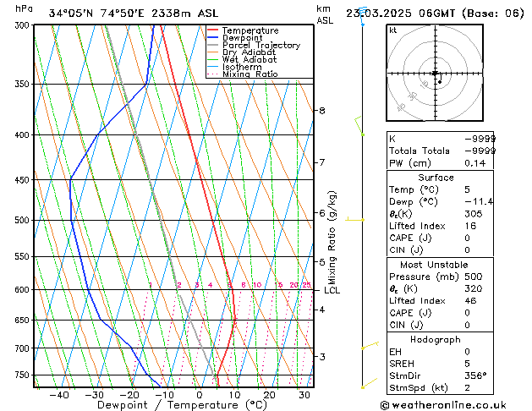Click the yellow wind barb near 400 hPa
Viewport: 532px width, 411px height.
point(360,127)
